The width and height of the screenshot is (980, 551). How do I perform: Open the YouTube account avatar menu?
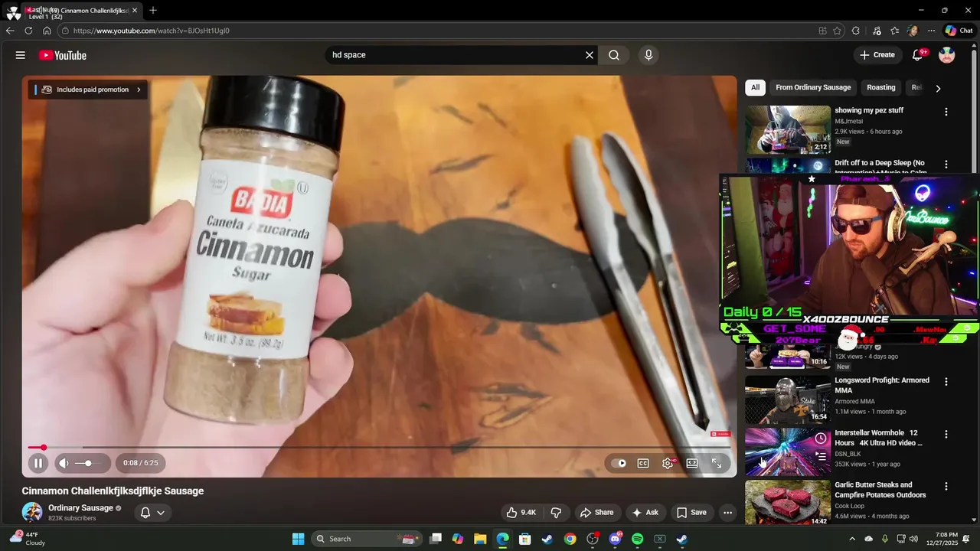[947, 55]
